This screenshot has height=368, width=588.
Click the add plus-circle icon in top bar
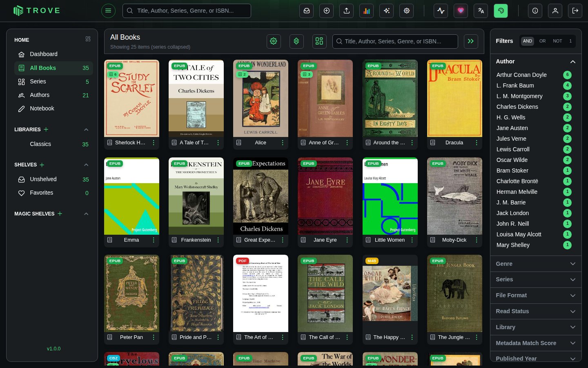tap(327, 11)
